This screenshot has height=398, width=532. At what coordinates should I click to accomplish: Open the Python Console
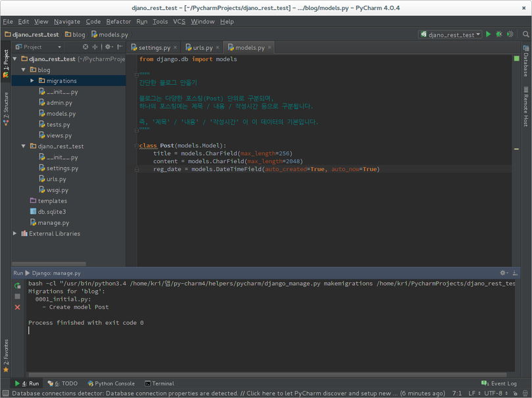(x=111, y=384)
